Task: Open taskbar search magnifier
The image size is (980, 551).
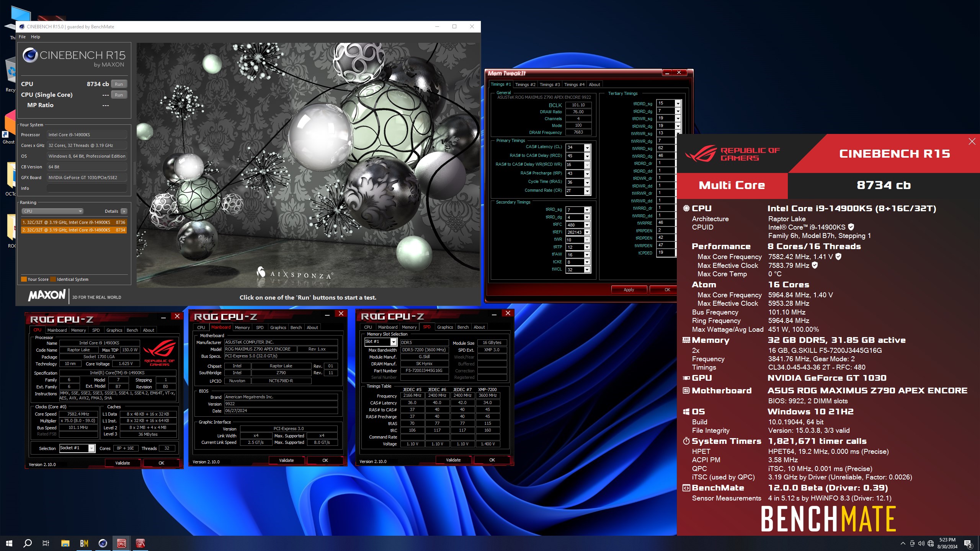Action: [x=28, y=543]
